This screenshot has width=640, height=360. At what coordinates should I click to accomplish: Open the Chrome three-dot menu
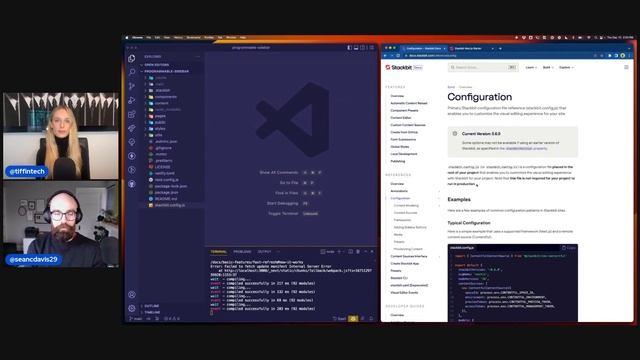(629, 56)
